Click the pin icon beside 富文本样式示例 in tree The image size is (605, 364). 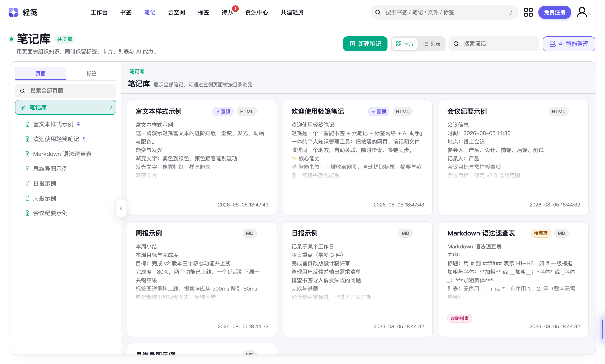coord(78,124)
